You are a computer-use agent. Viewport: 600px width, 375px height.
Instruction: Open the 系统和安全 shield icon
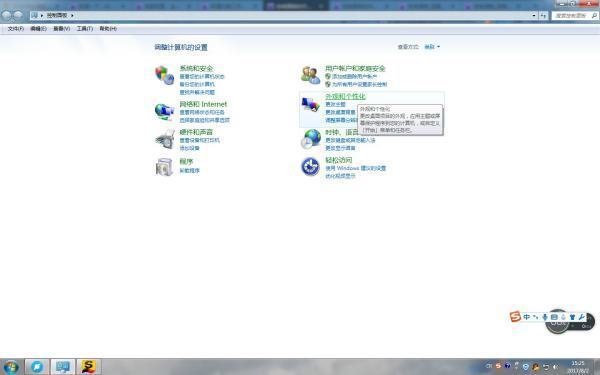pos(165,75)
